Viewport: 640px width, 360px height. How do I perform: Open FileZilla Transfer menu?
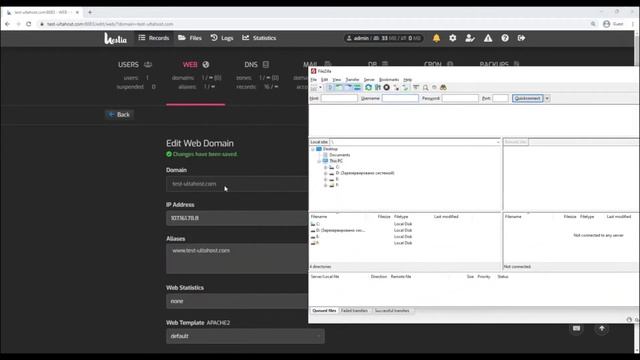pyautogui.click(x=352, y=80)
